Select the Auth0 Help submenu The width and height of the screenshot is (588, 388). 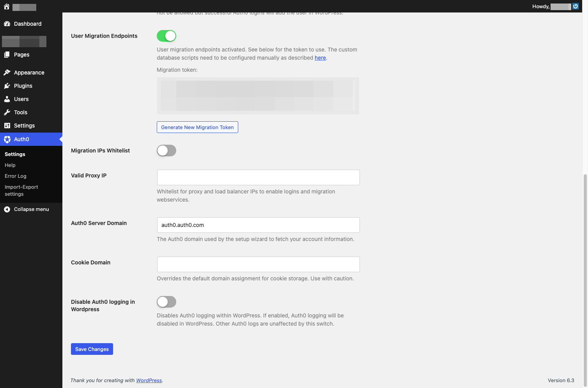10,165
